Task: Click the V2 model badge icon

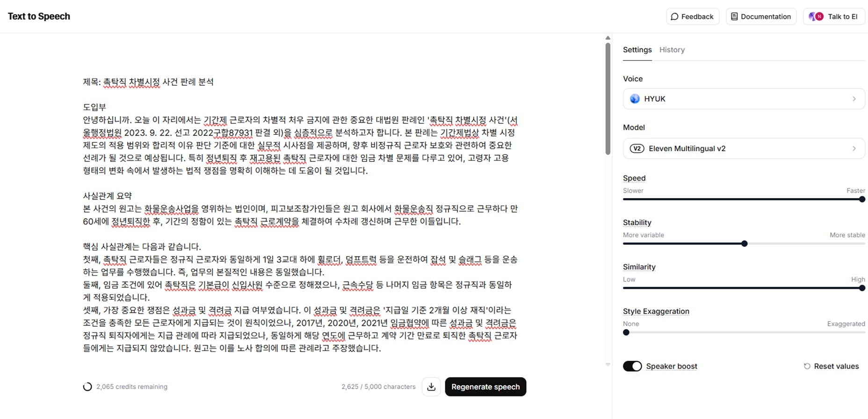Action: click(637, 148)
